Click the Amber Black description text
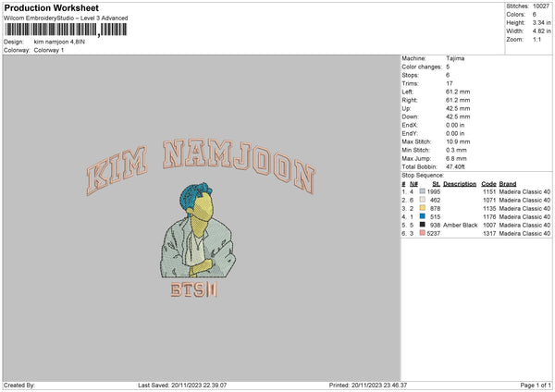 coord(460,225)
